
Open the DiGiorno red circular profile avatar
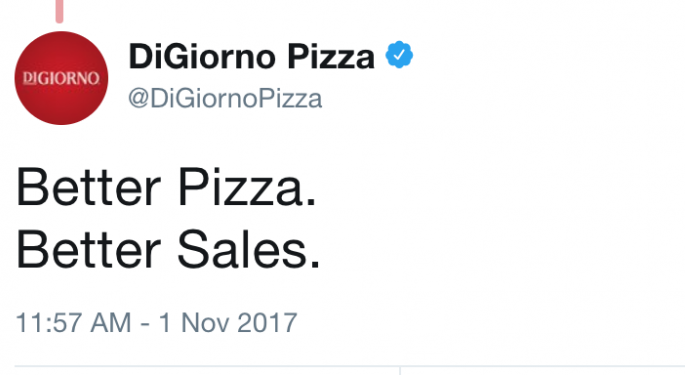pos(61,78)
